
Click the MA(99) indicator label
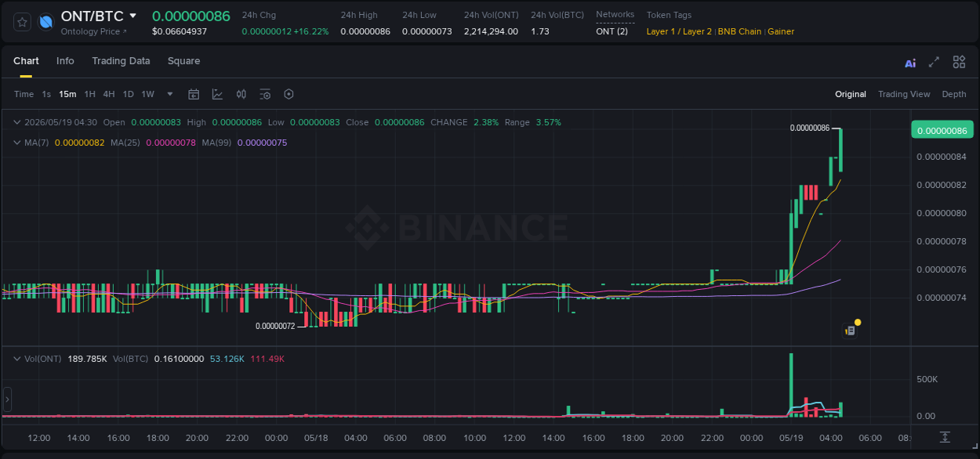(x=216, y=143)
